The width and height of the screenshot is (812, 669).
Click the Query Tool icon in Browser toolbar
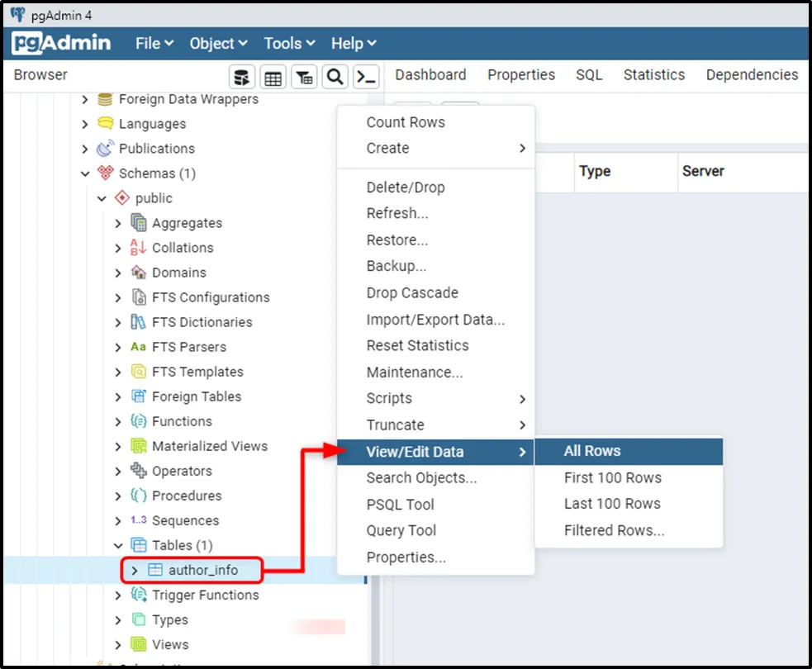click(x=241, y=77)
